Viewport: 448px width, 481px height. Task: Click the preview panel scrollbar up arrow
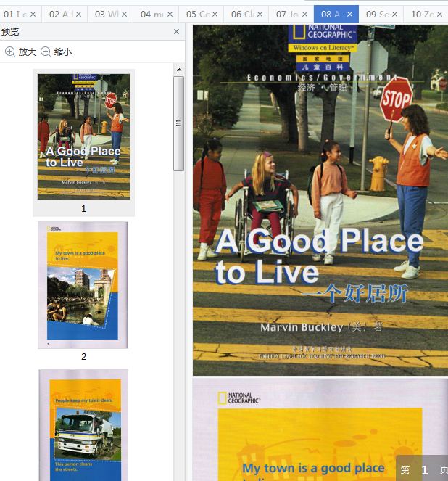179,70
